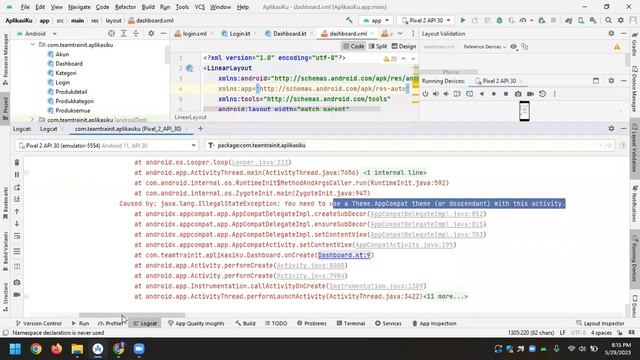Toggle Soft-Wrap in logcat side toolbar
The height and width of the screenshot is (360, 640).
click(x=17, y=236)
